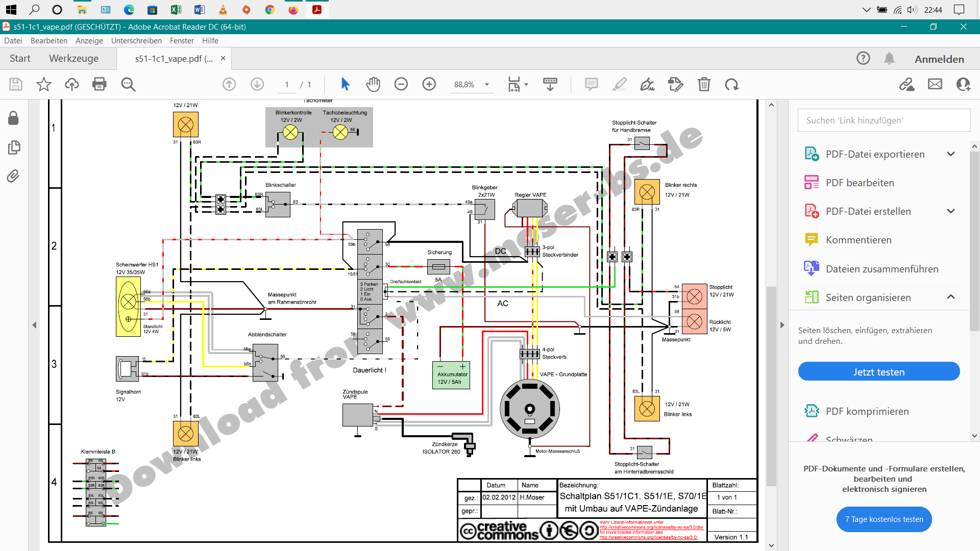Open the zoom level 88,8% dropdown
Screen dimensions: 980x551
tap(487, 85)
